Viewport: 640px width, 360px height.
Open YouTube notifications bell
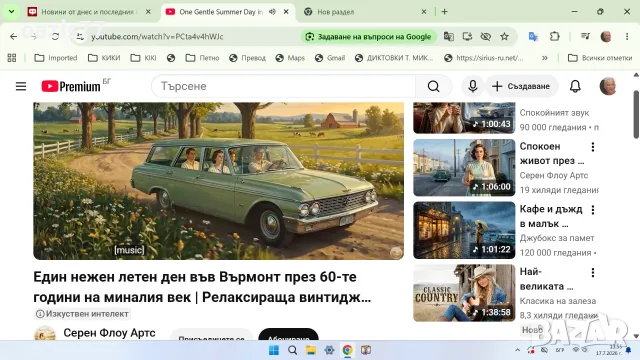click(575, 86)
